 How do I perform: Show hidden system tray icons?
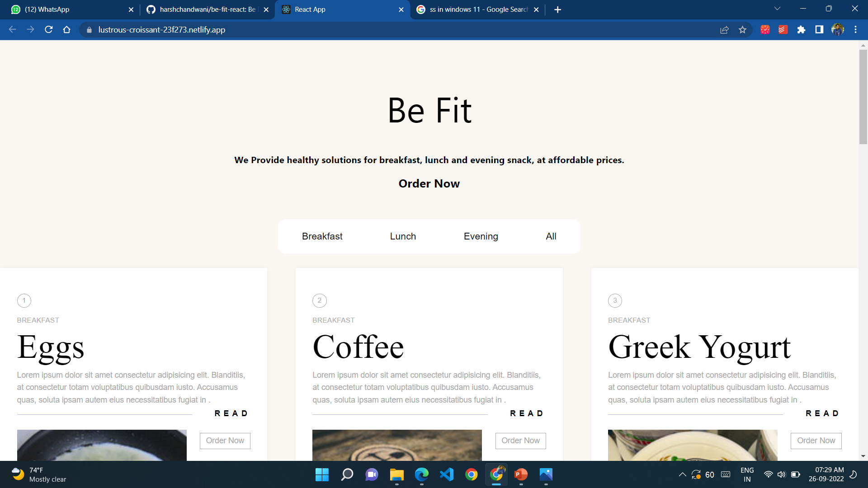pos(682,474)
